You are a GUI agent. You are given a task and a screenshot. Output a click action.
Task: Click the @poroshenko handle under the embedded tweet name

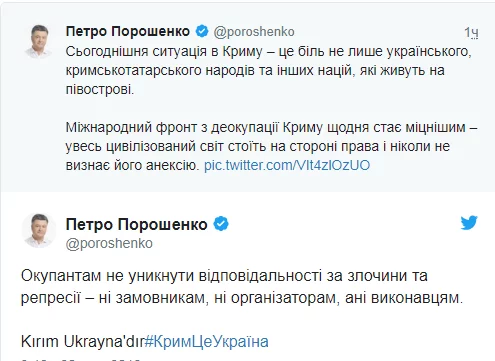tap(109, 243)
